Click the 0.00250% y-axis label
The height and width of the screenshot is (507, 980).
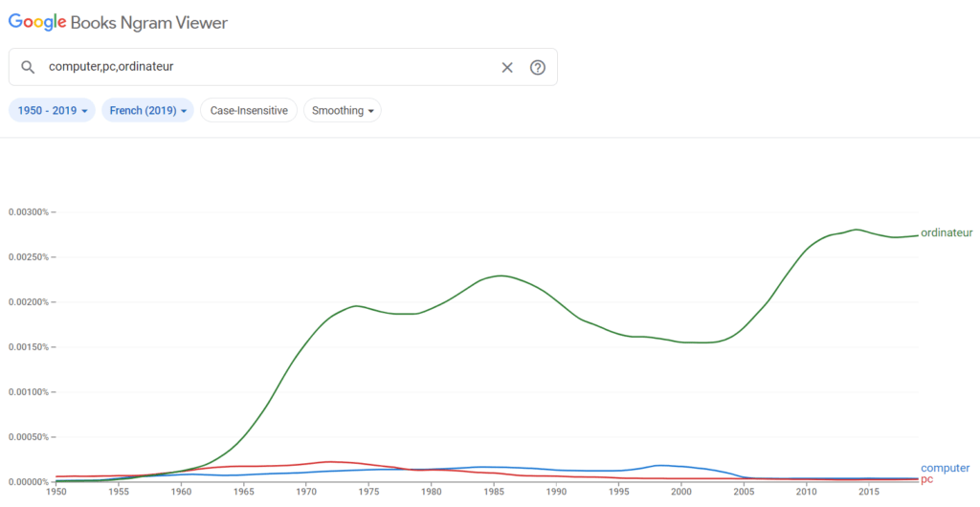28,257
